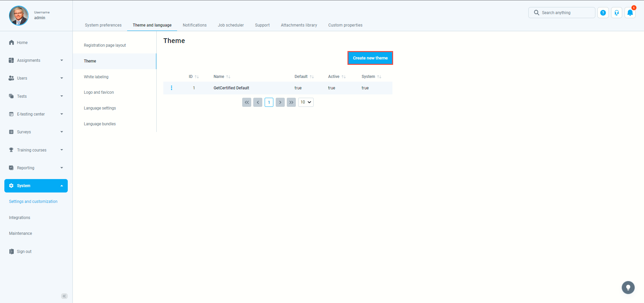The image size is (644, 303).
Task: Go to the last page of themes
Action: [x=291, y=102]
